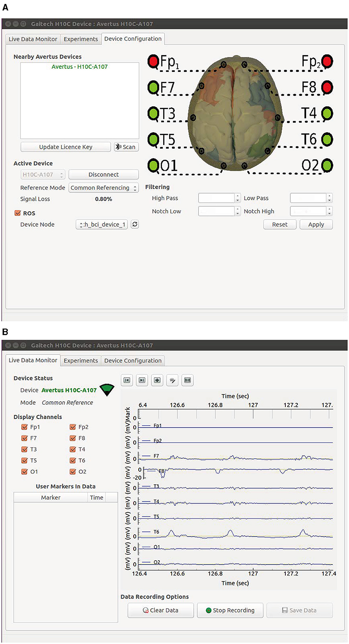
Task: Click the Apply filter button
Action: [316, 224]
